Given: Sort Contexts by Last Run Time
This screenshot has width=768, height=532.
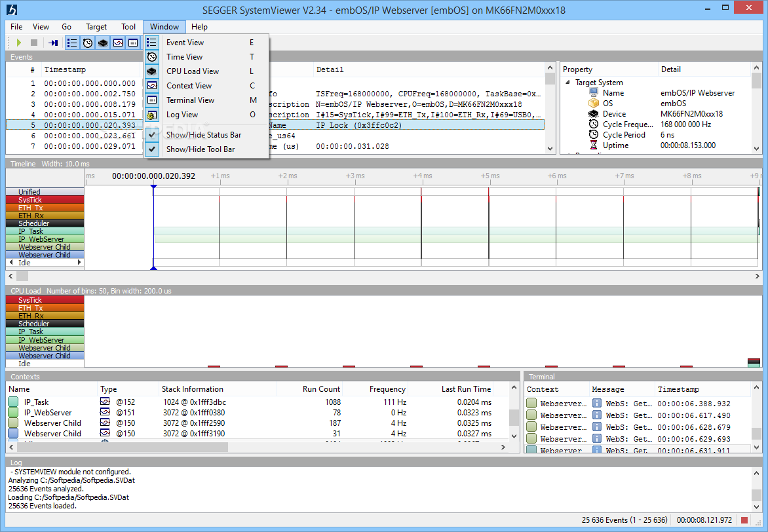Looking at the screenshot, I should click(x=451, y=389).
